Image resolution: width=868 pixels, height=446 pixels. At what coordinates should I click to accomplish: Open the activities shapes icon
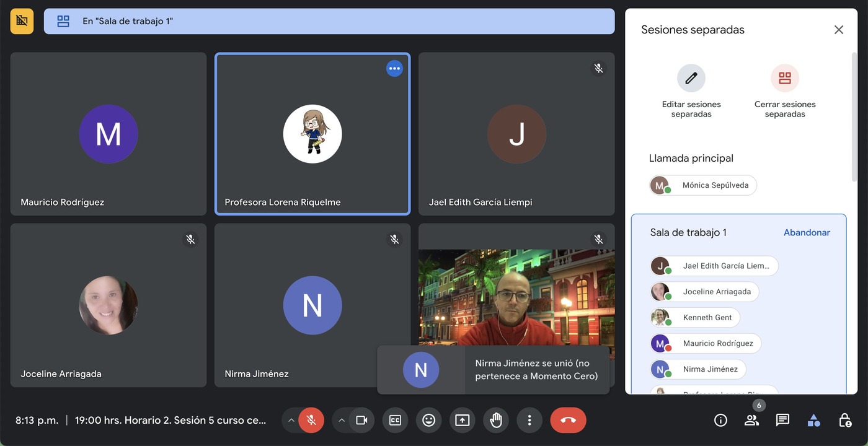(x=814, y=420)
